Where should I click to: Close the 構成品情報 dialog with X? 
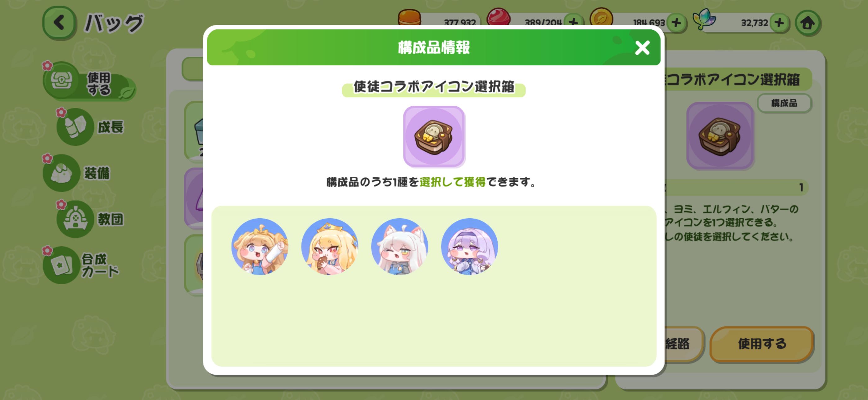click(642, 48)
